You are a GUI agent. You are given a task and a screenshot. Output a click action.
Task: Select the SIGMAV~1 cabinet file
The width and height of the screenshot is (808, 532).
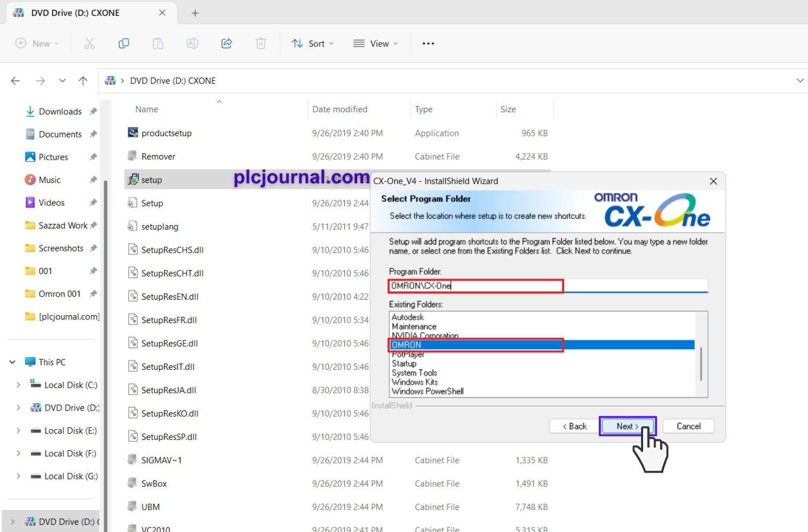pos(161,460)
